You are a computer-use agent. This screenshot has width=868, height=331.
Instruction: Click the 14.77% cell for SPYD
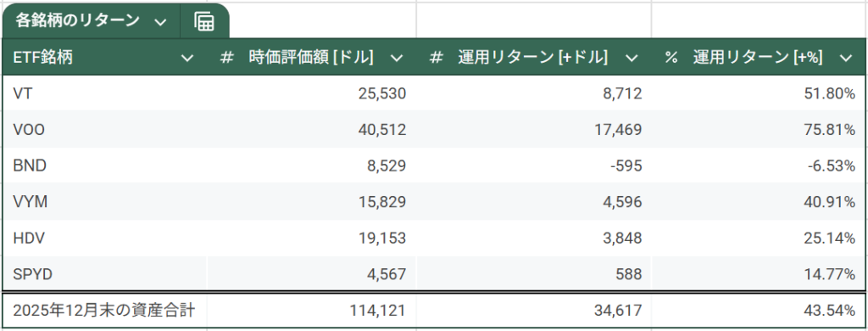(x=759, y=273)
